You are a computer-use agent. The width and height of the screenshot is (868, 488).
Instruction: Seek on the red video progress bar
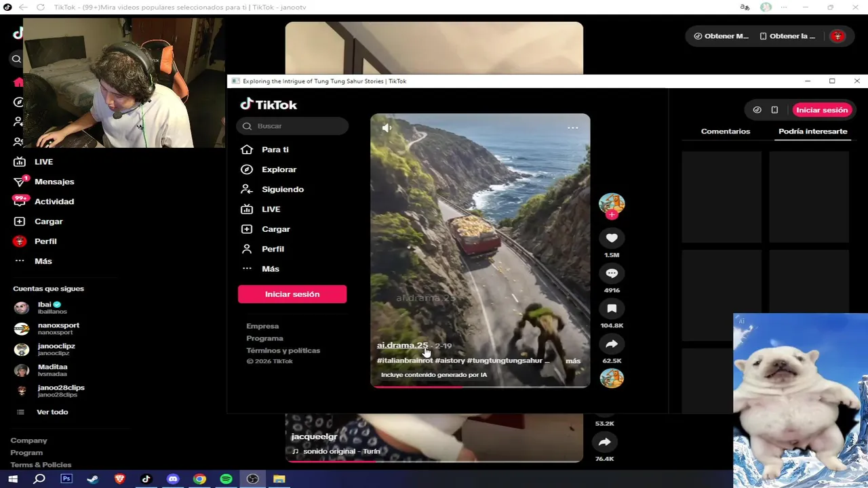click(480, 386)
